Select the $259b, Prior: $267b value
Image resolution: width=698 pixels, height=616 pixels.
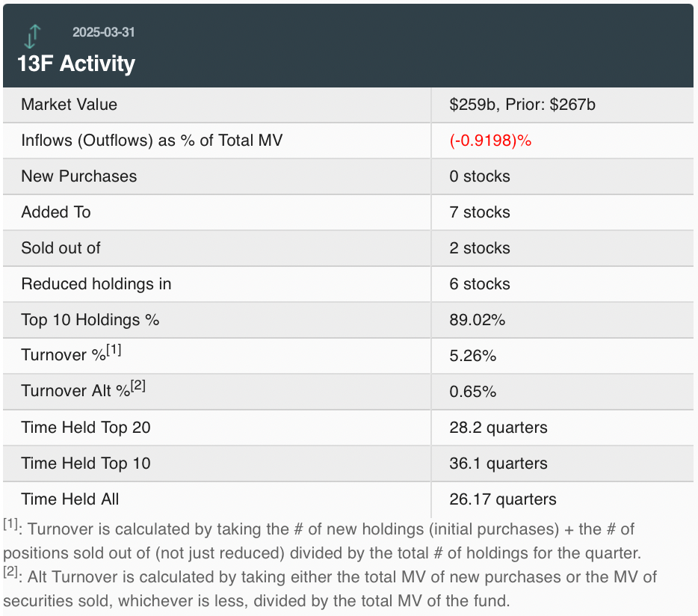tap(522, 105)
